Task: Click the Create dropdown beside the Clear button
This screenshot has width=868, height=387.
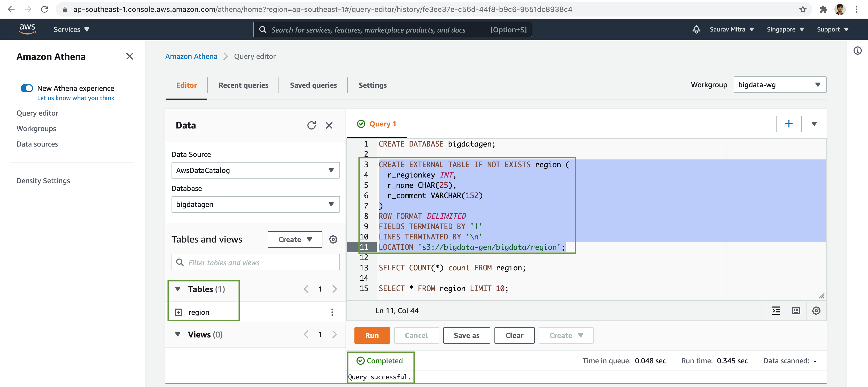Action: (566, 335)
